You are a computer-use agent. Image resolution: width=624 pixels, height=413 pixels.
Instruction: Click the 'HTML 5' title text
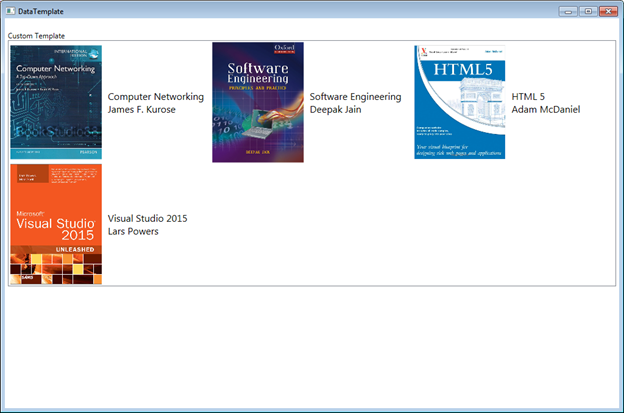[x=528, y=97]
